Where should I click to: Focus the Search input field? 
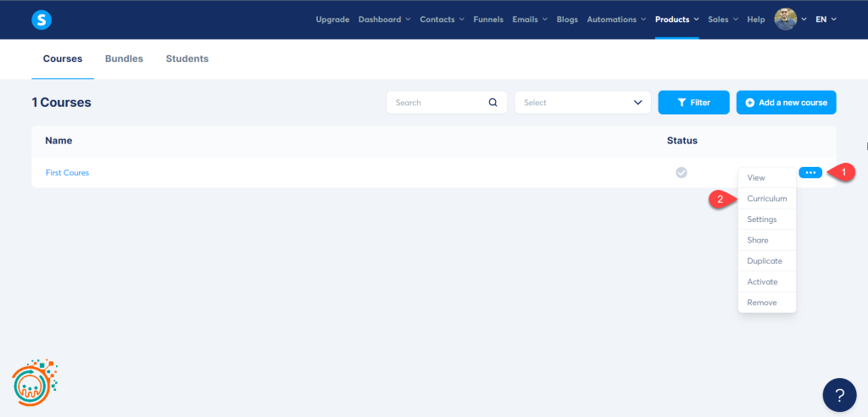(437, 103)
